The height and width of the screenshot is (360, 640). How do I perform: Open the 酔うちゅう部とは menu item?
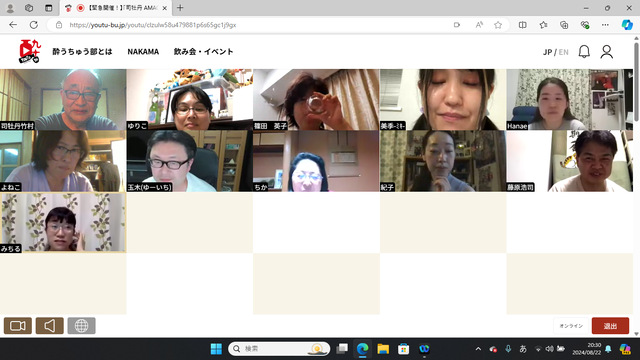(x=82, y=52)
